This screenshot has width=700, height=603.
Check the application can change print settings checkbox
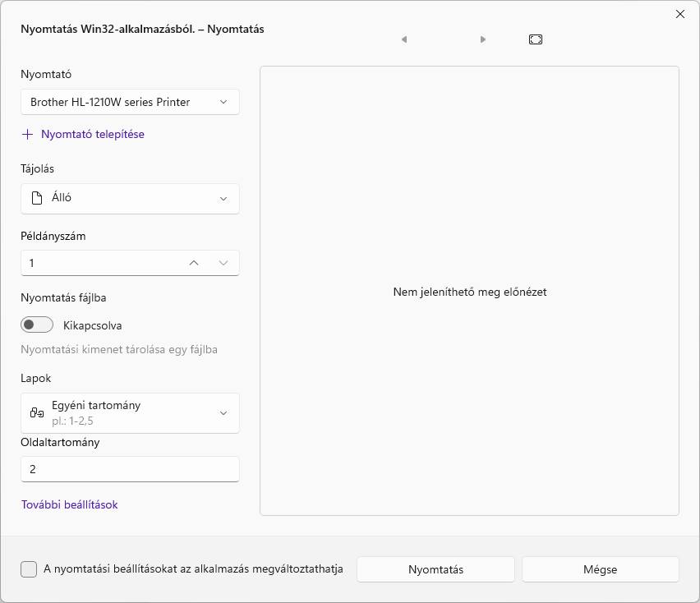pyautogui.click(x=29, y=568)
